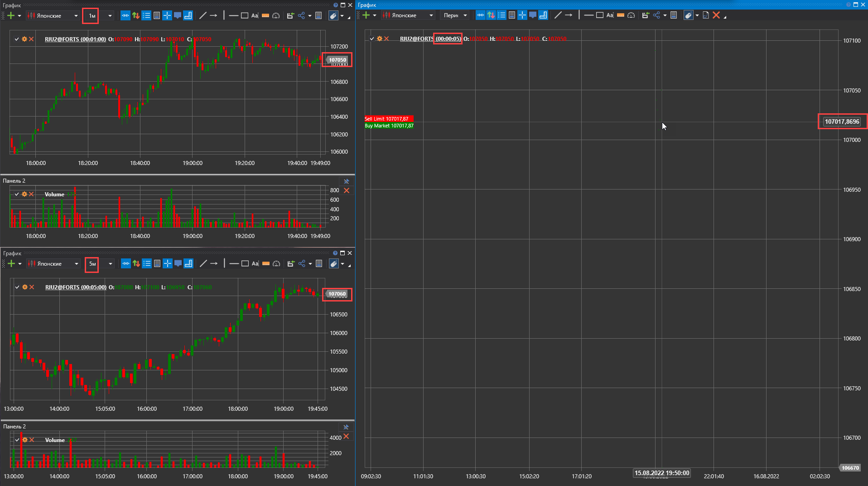The width and height of the screenshot is (868, 486).
Task: Open the 5м timeframe dropdown
Action: click(x=110, y=264)
